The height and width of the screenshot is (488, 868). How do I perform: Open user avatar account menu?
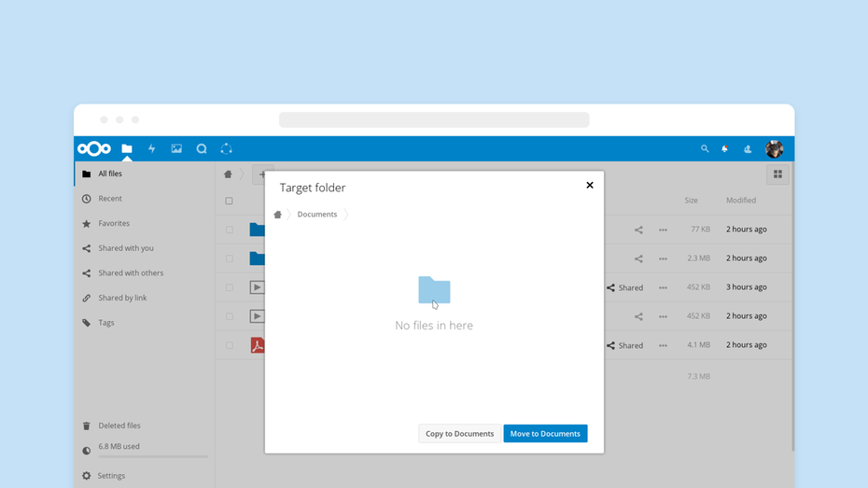[x=774, y=149]
